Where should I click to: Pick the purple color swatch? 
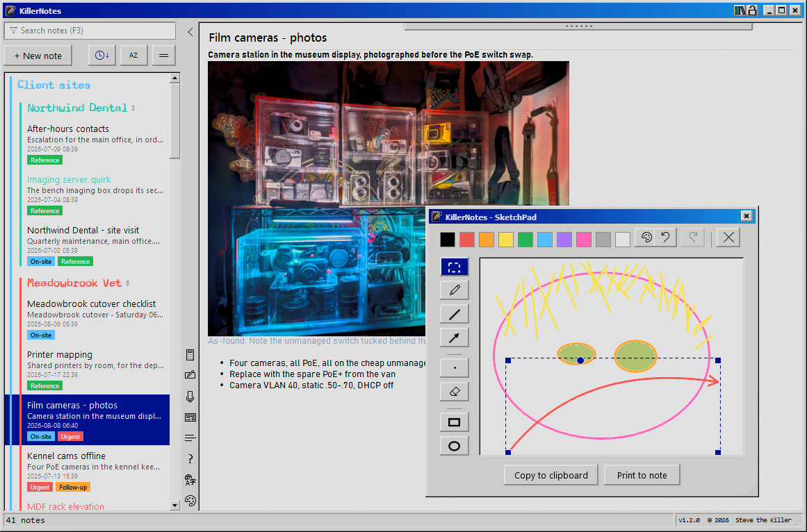click(x=564, y=240)
